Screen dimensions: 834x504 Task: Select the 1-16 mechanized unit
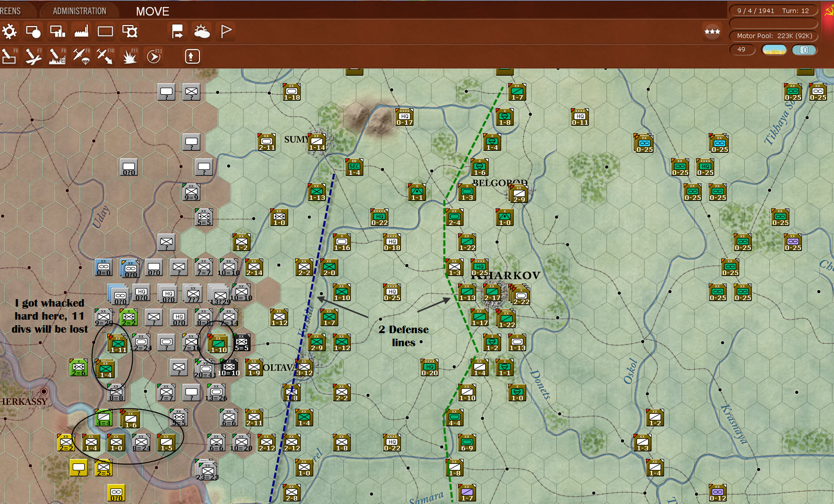coord(342,242)
